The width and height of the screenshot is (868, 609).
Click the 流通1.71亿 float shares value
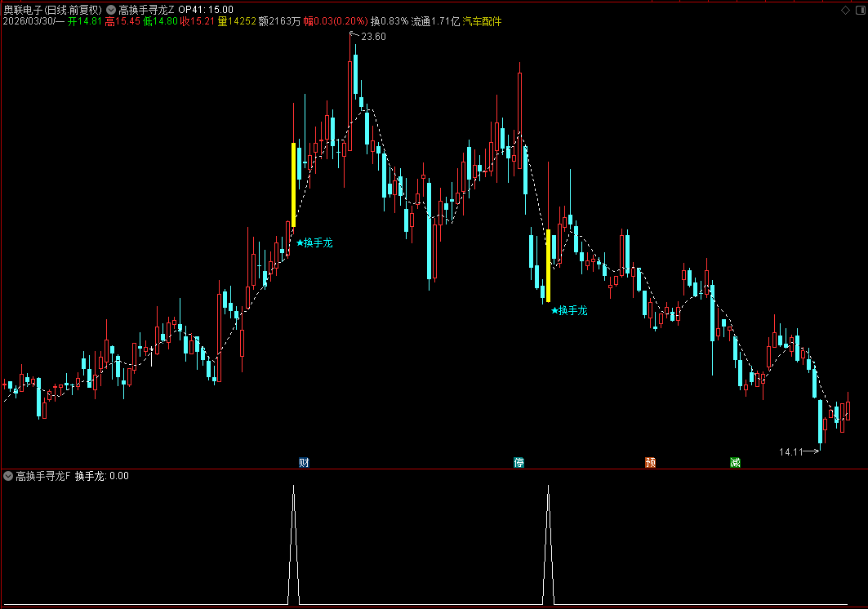point(435,21)
